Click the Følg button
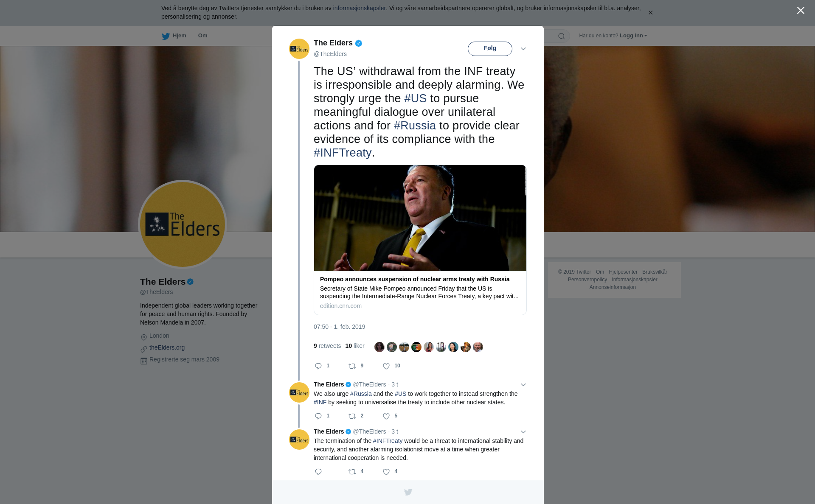Screen dimensions: 815x504 (490, 48)
